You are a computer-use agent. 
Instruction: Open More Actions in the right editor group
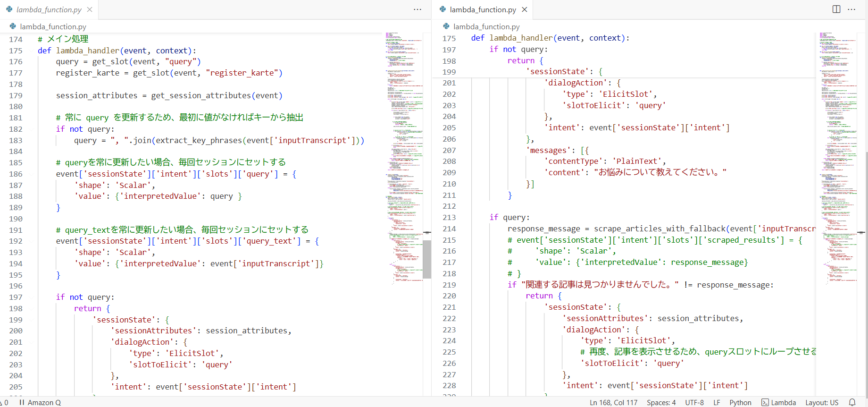tap(851, 9)
